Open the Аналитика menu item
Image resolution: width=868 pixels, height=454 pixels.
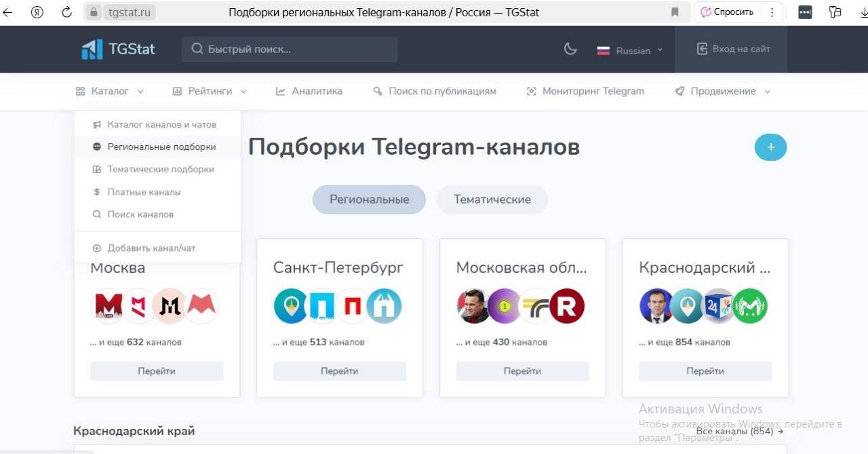[309, 91]
